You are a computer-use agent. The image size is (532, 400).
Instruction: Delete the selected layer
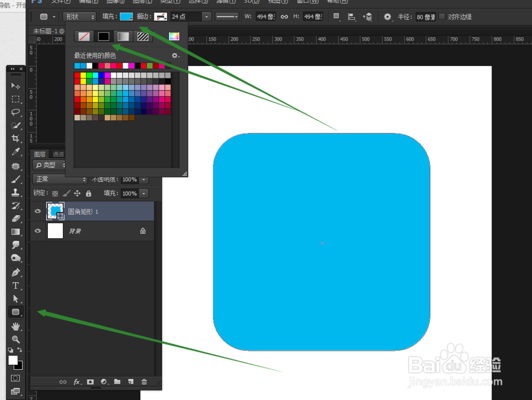point(144,382)
